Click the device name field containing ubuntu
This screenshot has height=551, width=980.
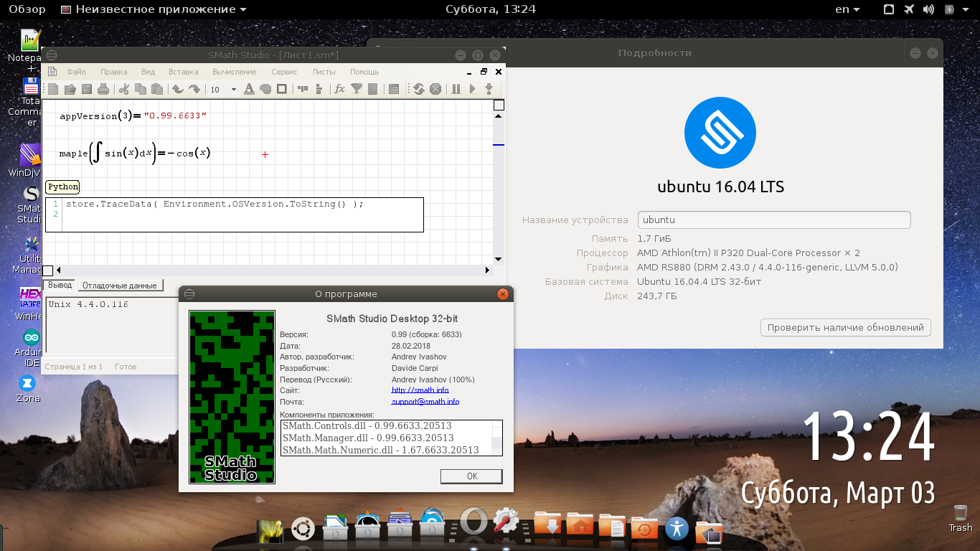[773, 220]
